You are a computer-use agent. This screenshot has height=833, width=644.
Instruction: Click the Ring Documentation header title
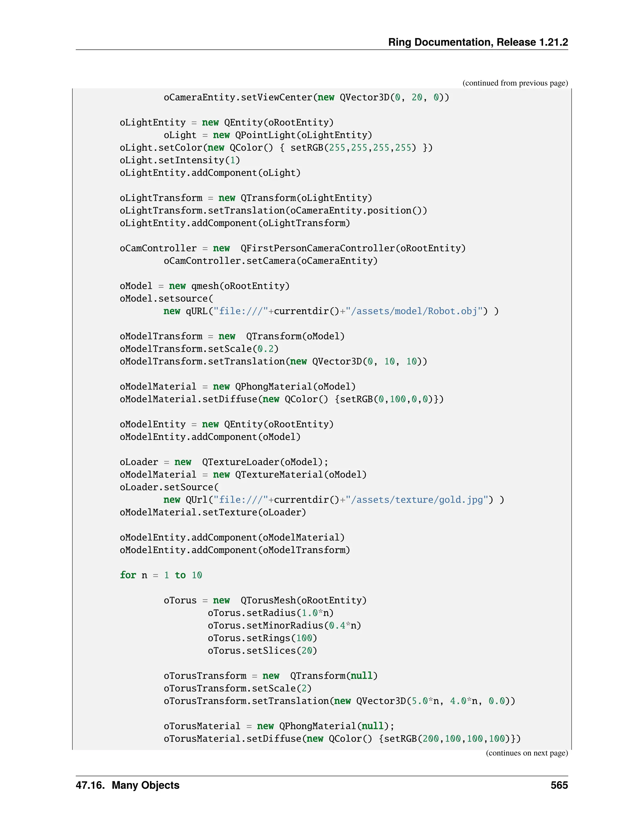[x=478, y=42]
